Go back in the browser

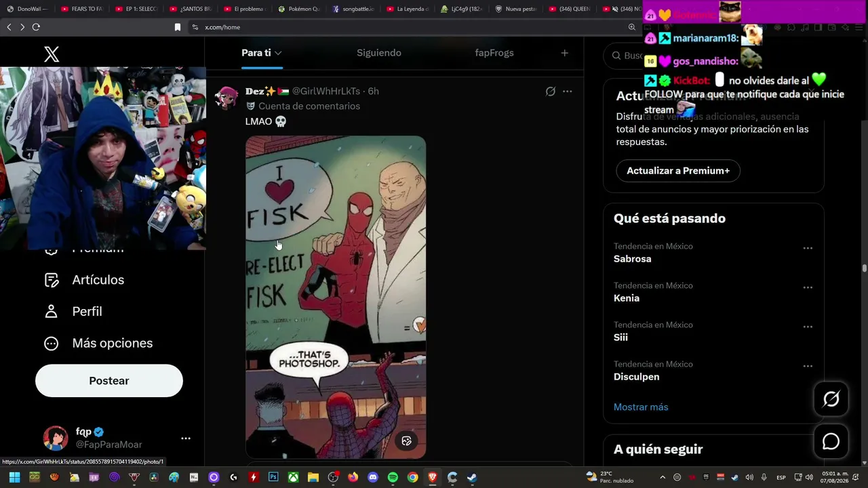tap(9, 27)
